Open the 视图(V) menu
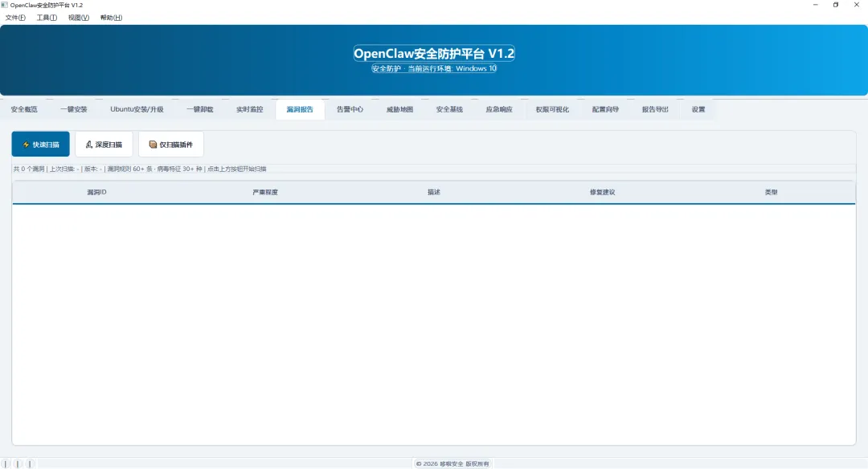This screenshot has width=868, height=469. click(79, 18)
